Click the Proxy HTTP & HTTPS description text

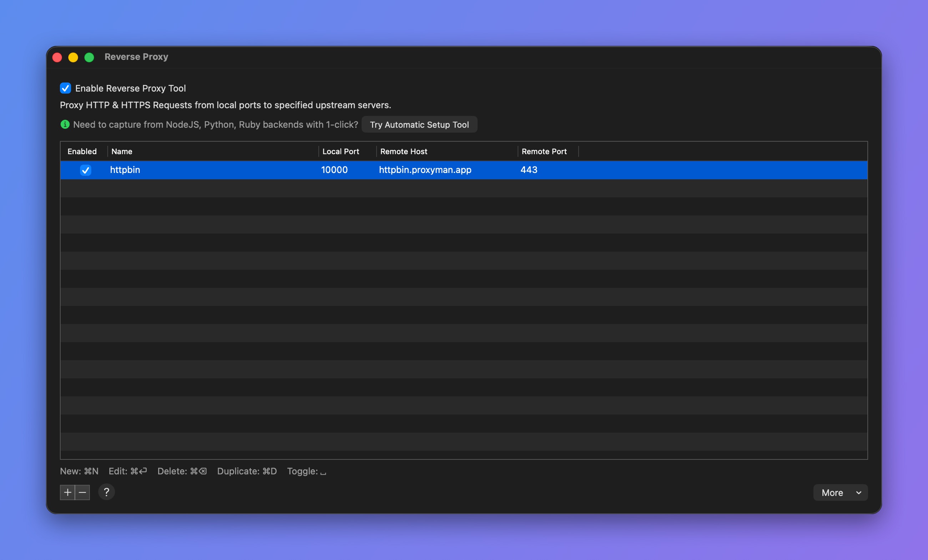(226, 105)
